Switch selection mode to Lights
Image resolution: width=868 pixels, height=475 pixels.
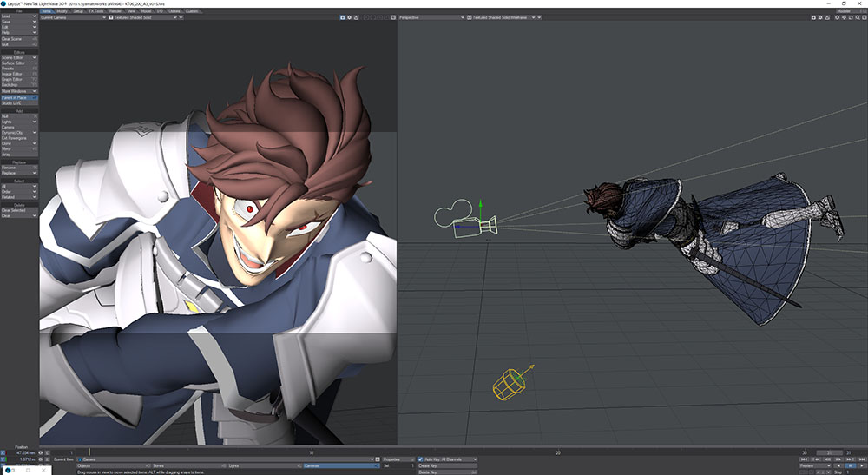(x=264, y=465)
